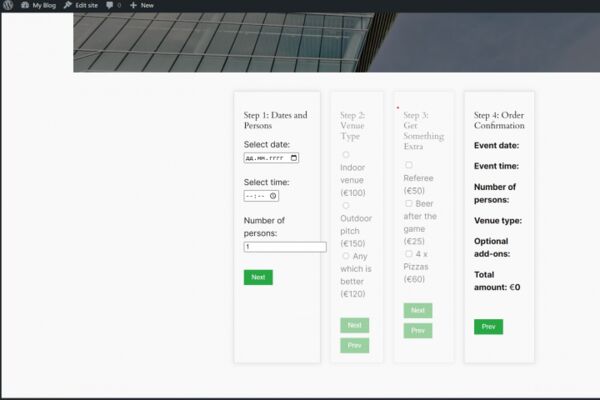Click the Step 3: Get Something Extra heading
600x400 pixels.
click(x=424, y=131)
